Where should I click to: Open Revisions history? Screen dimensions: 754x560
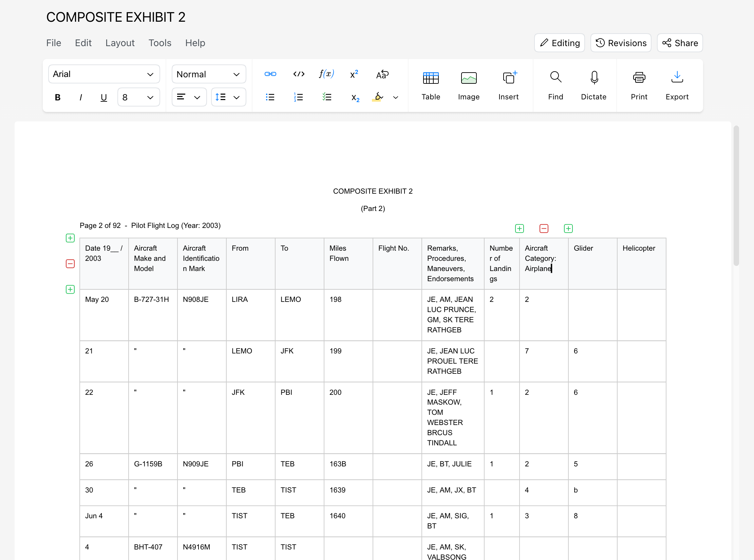tap(621, 43)
